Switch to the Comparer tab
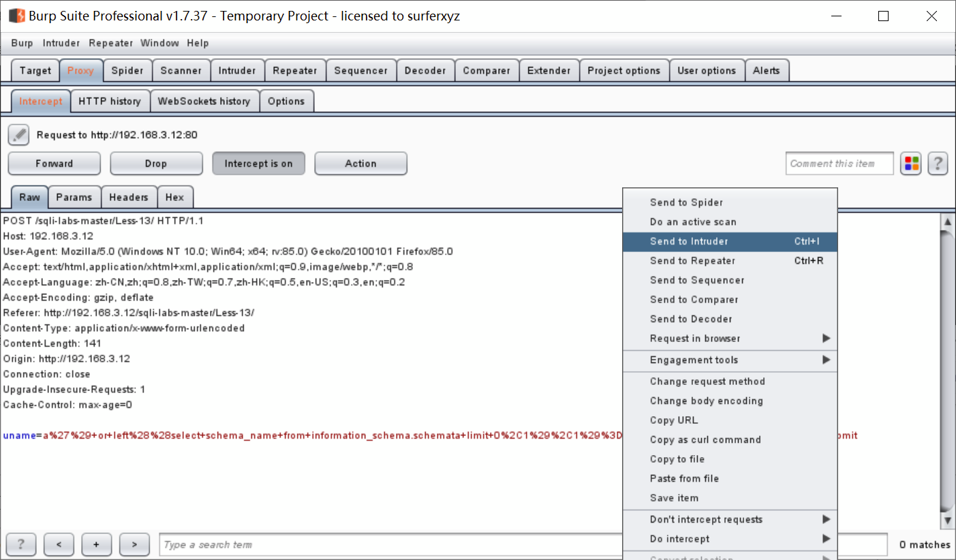The image size is (956, 560). coord(487,70)
